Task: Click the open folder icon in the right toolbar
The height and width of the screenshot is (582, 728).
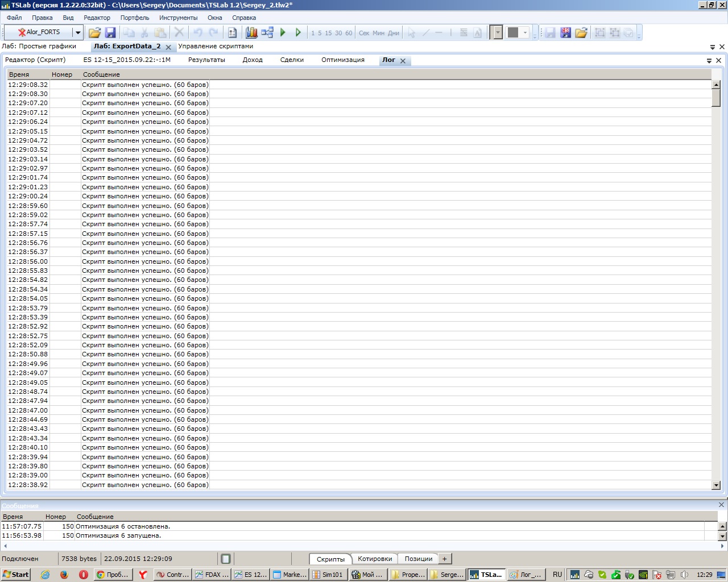Action: pyautogui.click(x=581, y=32)
